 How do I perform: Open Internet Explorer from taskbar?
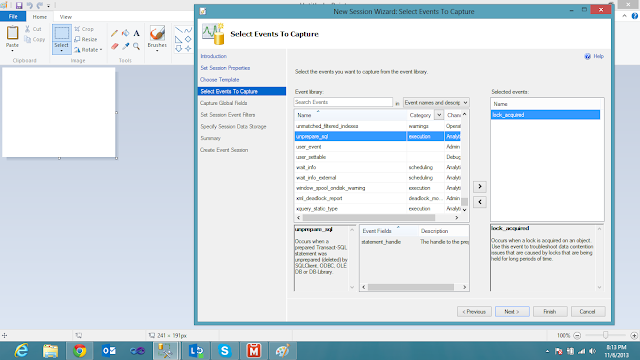(x=21, y=351)
